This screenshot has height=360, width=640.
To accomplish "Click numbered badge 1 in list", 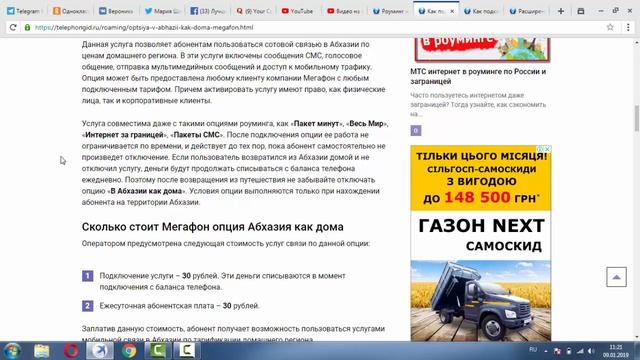I will point(87,276).
